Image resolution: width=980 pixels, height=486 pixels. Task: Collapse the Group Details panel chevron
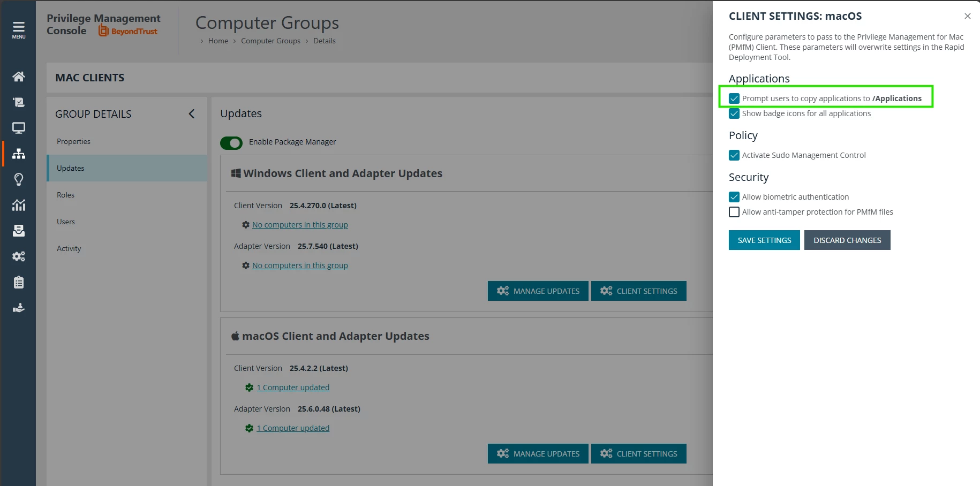click(x=192, y=113)
